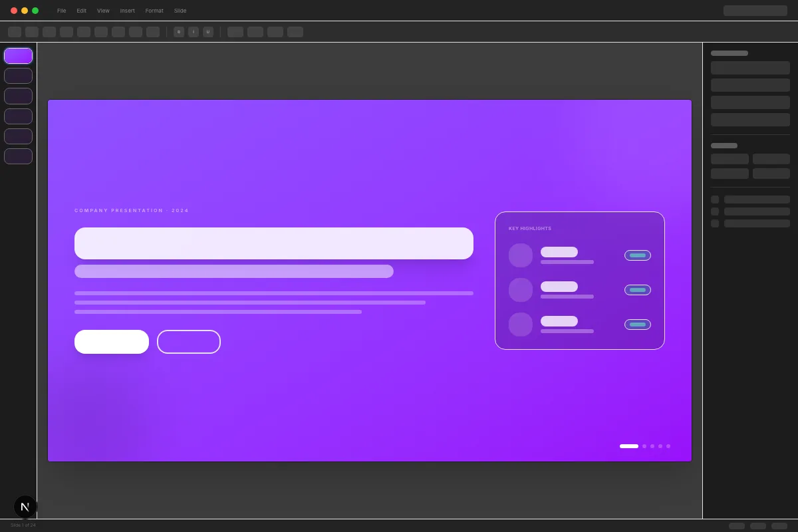The height and width of the screenshot is (532, 798).
Task: Open the Edit menu
Action: tap(81, 11)
